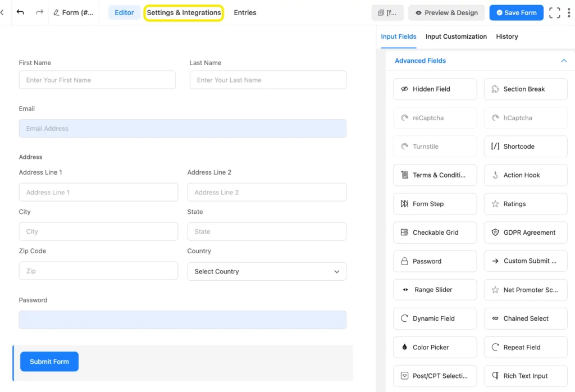Focus the Password input in form
This screenshot has height=392, width=575.
pos(182,320)
